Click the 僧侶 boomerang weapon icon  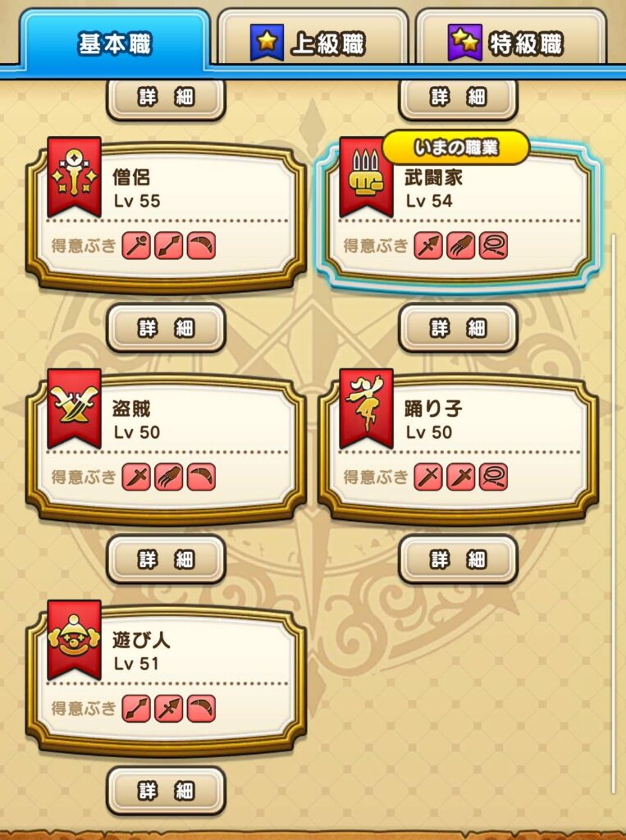201,246
